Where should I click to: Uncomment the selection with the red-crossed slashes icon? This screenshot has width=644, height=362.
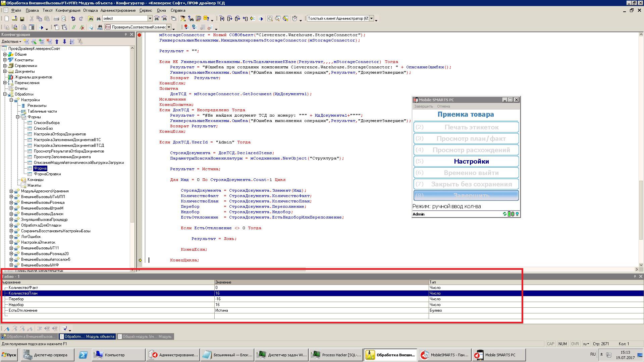pyautogui.click(x=82, y=27)
